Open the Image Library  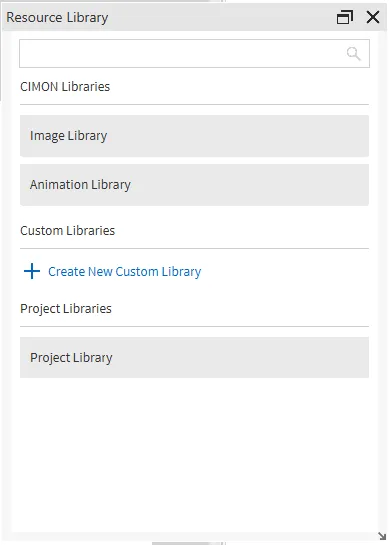click(194, 136)
